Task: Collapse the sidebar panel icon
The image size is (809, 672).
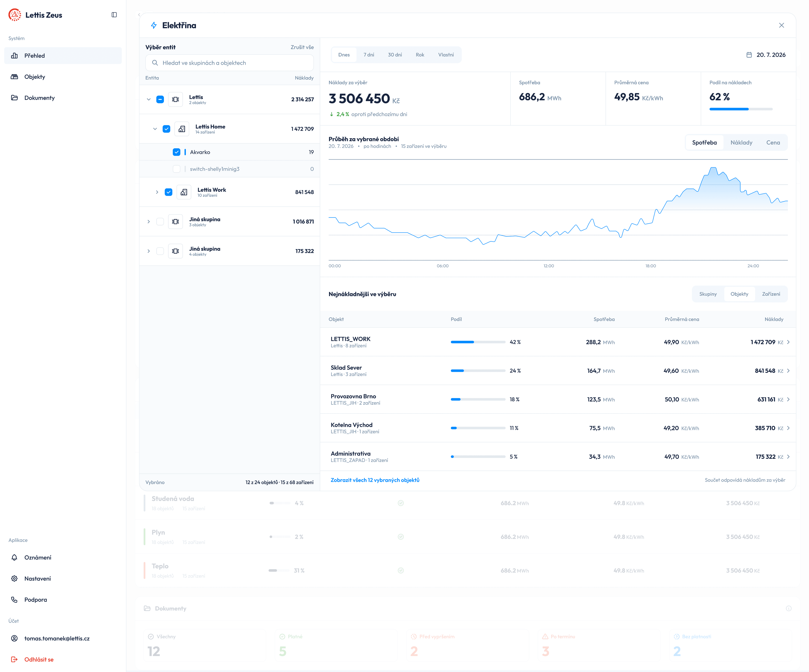Action: click(x=114, y=15)
